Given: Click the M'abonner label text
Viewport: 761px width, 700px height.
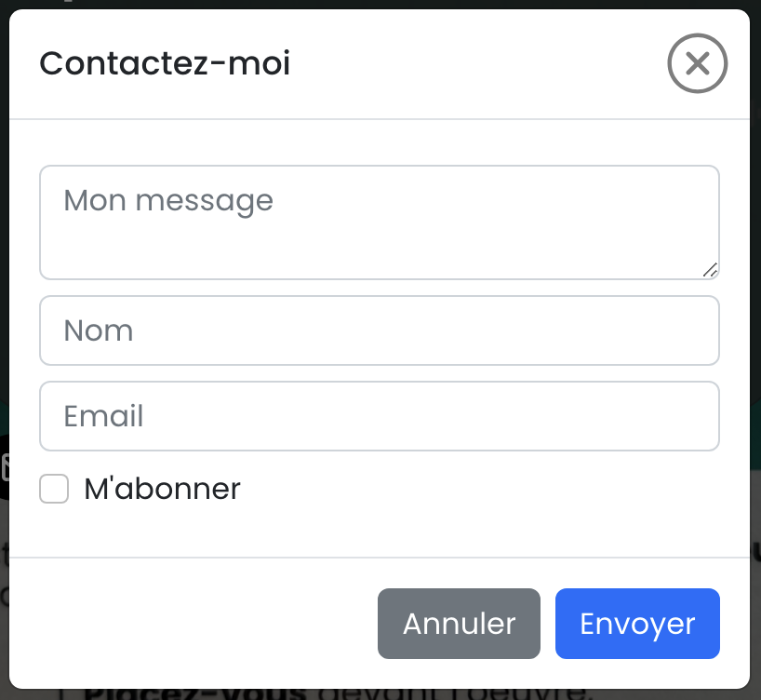Looking at the screenshot, I should coord(162,489).
